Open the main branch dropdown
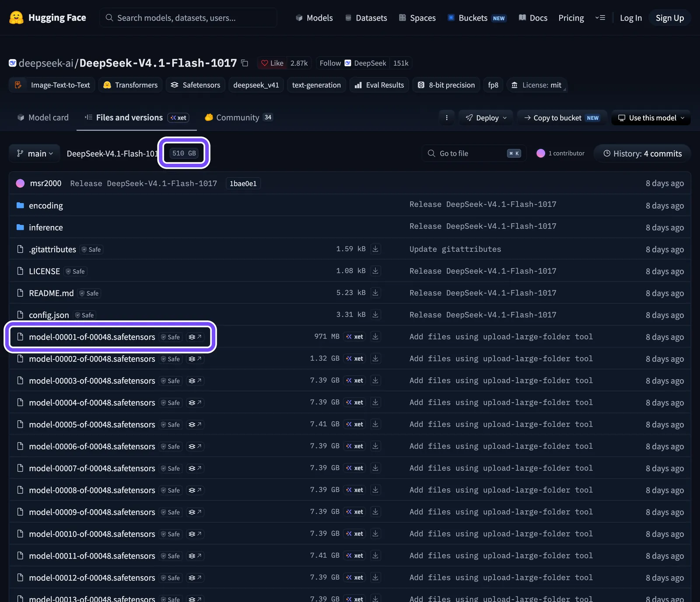The height and width of the screenshot is (602, 700). (x=35, y=153)
